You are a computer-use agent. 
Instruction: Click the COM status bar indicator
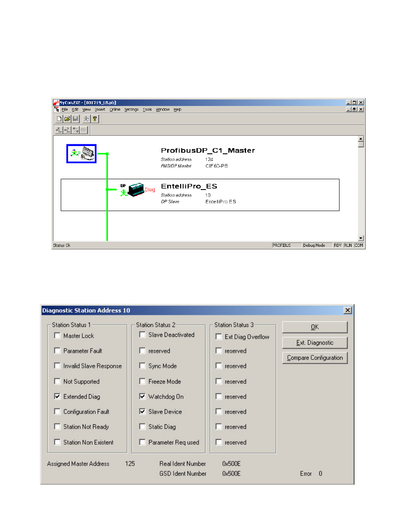tap(359, 246)
